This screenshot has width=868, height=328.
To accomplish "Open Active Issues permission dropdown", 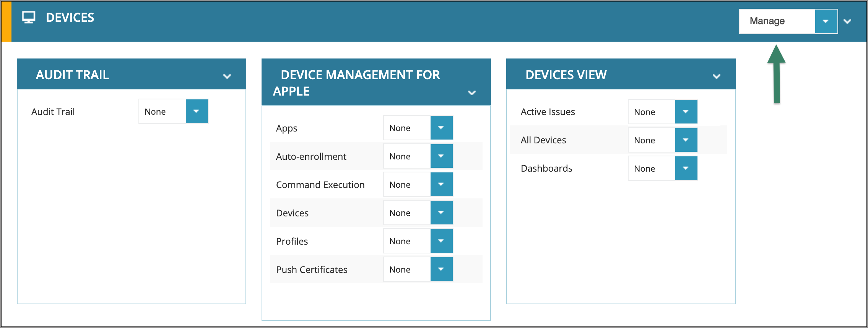I will 686,112.
